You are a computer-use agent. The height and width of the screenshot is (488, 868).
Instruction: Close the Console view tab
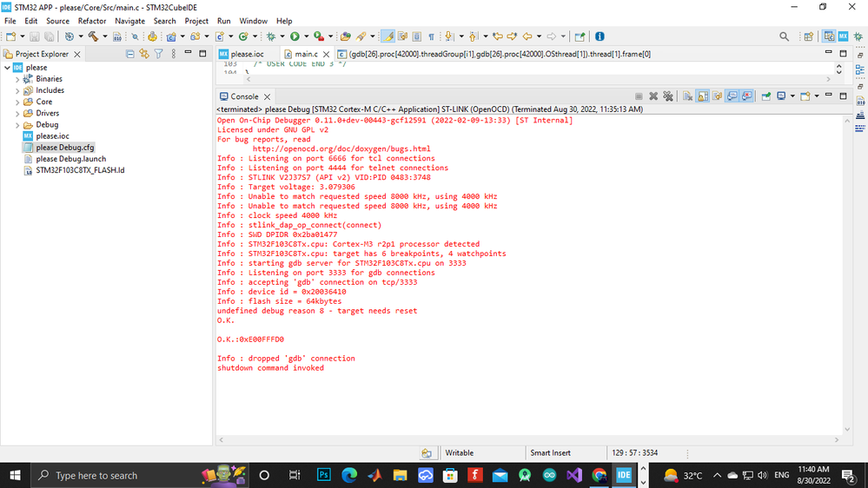click(x=268, y=97)
